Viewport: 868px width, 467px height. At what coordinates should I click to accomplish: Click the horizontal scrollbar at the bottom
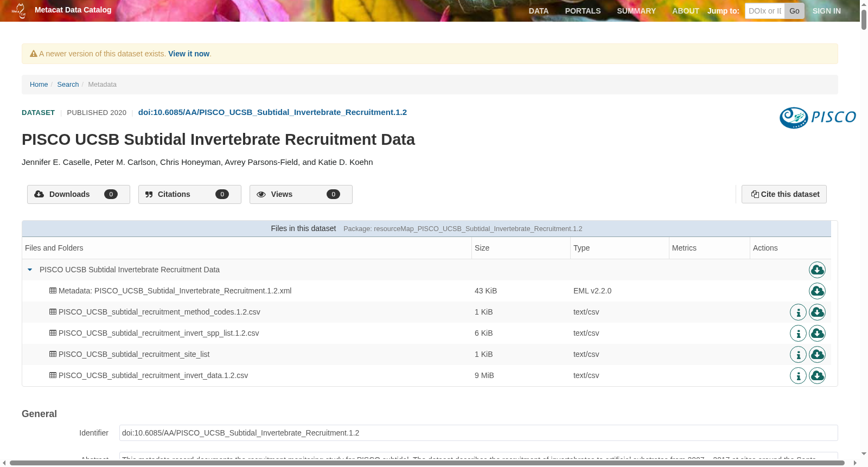427,463
